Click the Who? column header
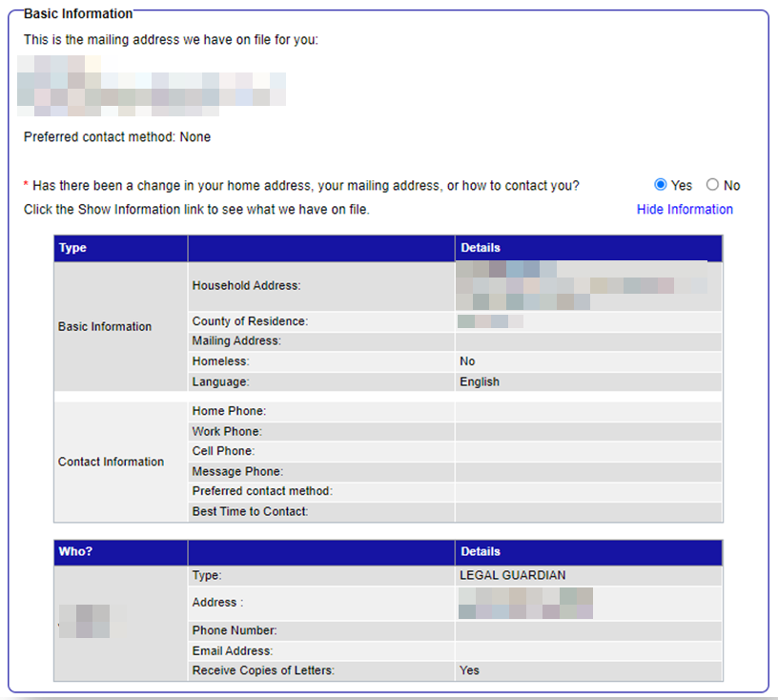The image size is (778, 700). [x=76, y=551]
